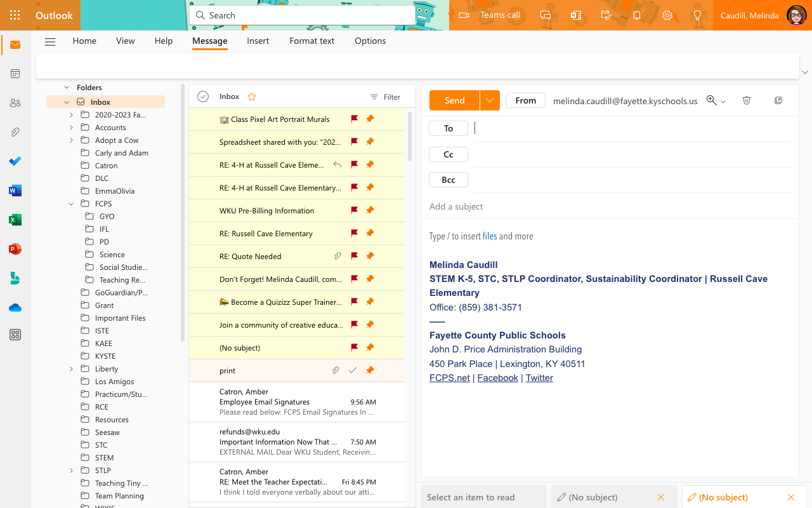Click into the Search box
This screenshot has width=812, height=508.
click(303, 15)
